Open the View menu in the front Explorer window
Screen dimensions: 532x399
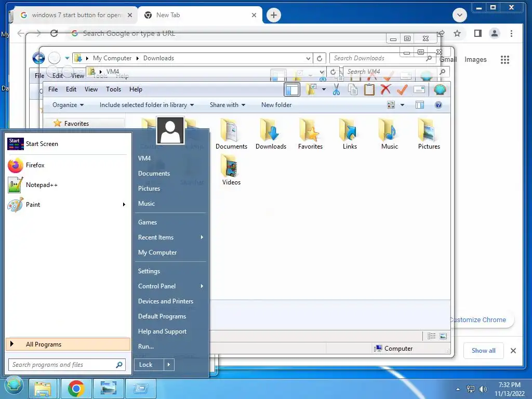click(91, 89)
